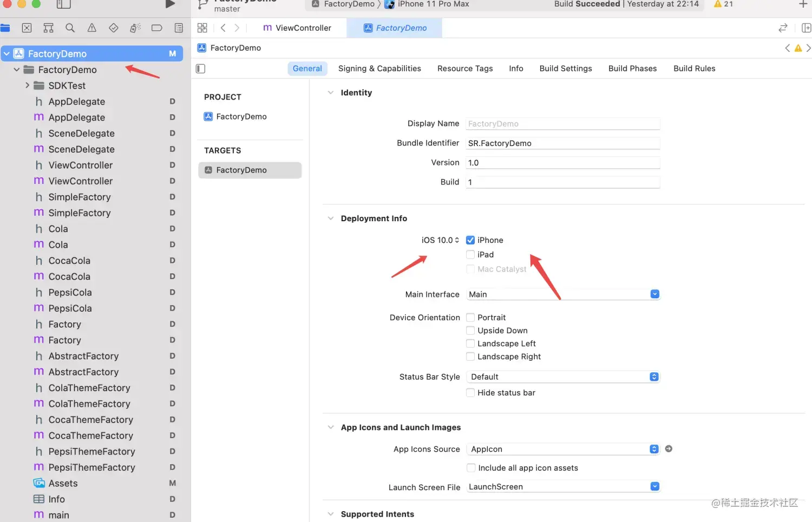
Task: Collapse the Identity section
Action: (x=331, y=92)
